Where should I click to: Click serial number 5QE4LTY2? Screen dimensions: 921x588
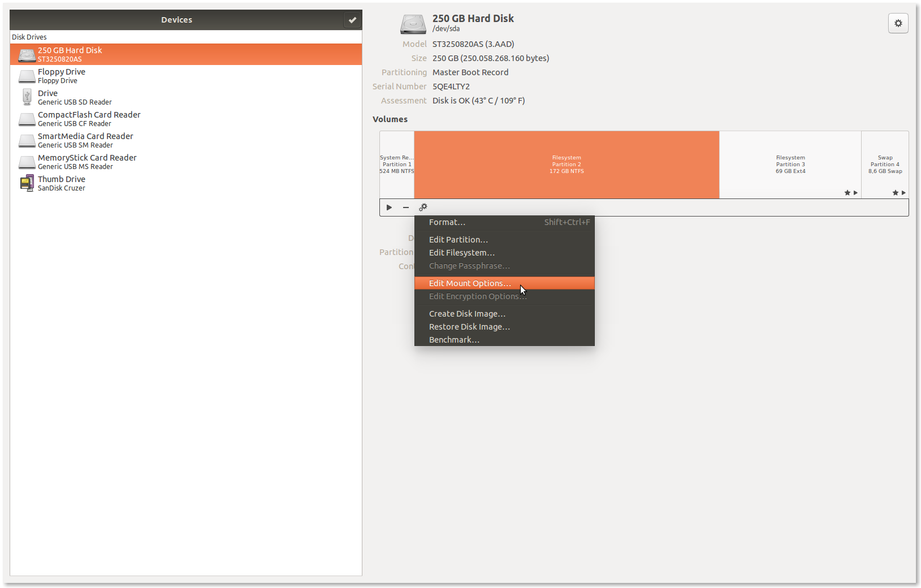pyautogui.click(x=451, y=87)
